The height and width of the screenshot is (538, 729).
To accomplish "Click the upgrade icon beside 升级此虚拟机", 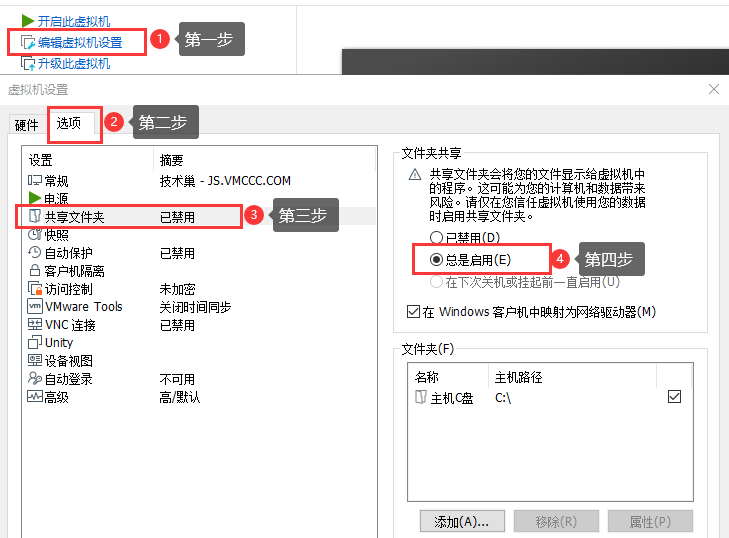I will point(28,63).
